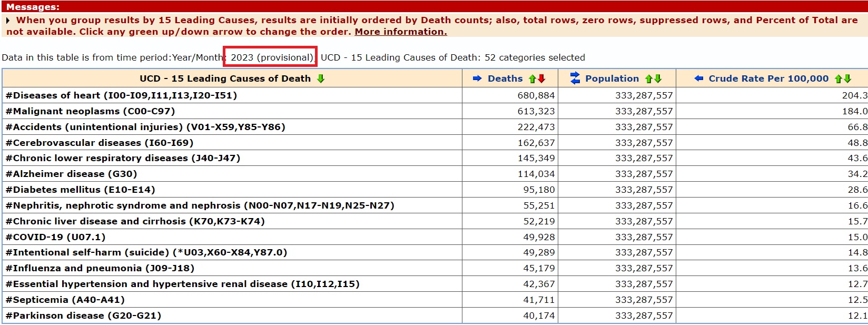Select the Septicemia (A40-A41) row label
The height and width of the screenshot is (325, 868).
click(65, 300)
